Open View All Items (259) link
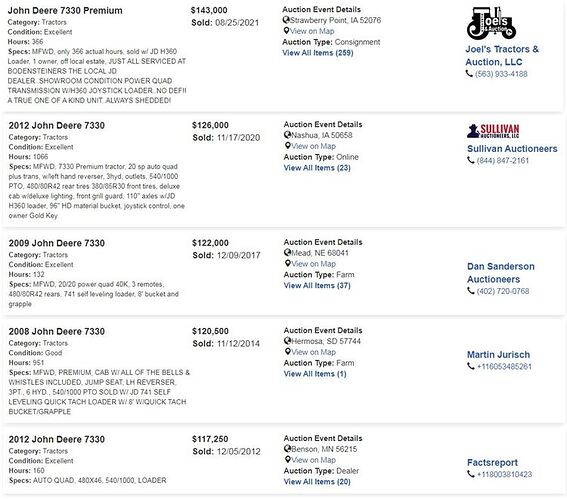The height and width of the screenshot is (499, 567). pyautogui.click(x=318, y=53)
